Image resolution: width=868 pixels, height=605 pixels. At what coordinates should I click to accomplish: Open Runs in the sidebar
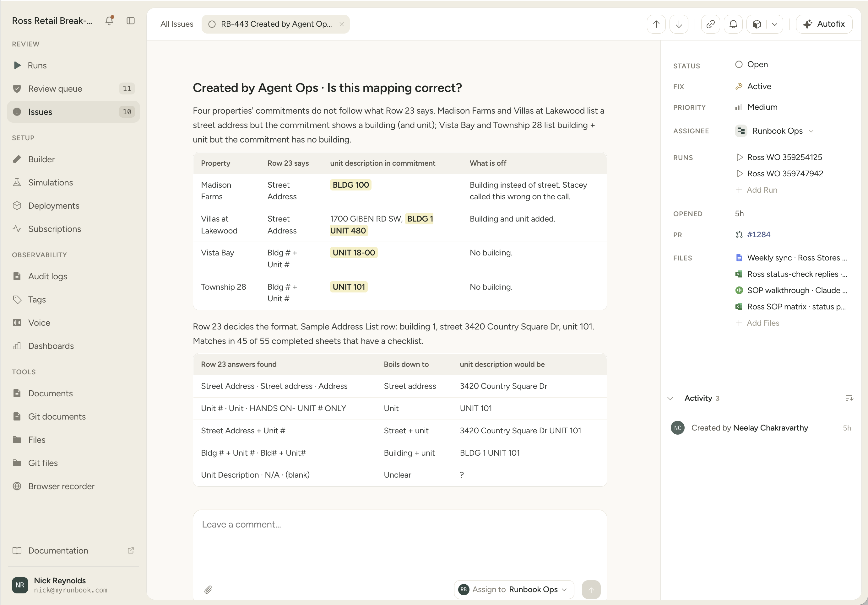[x=73, y=65]
